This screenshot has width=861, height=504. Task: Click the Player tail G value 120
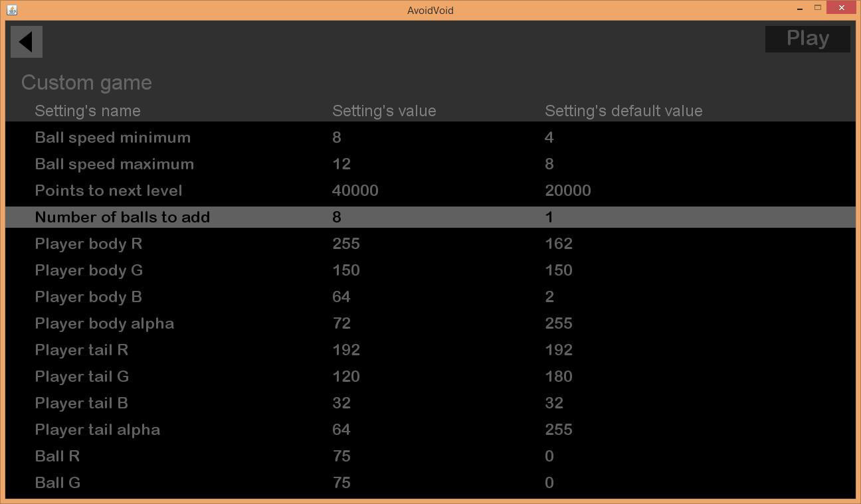[x=346, y=377]
